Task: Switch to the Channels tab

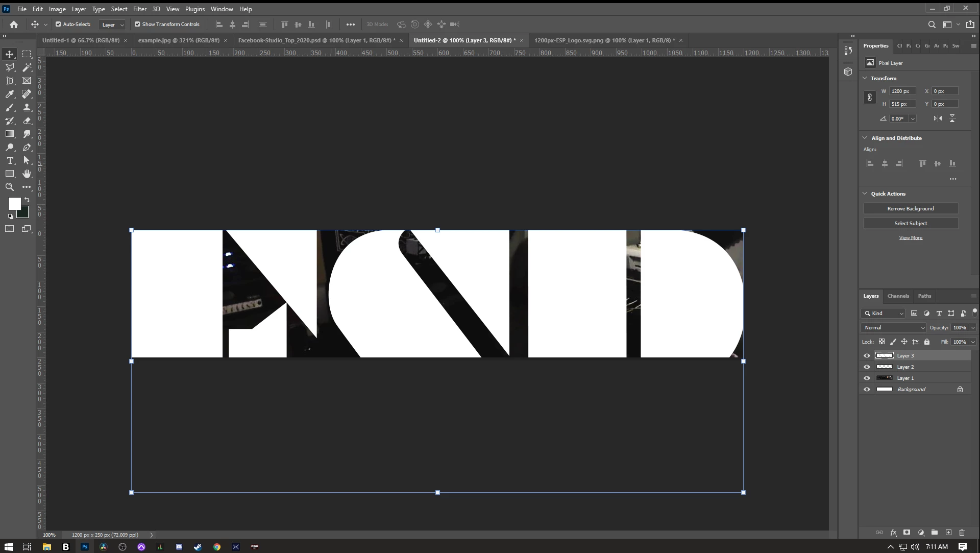Action: pyautogui.click(x=898, y=296)
